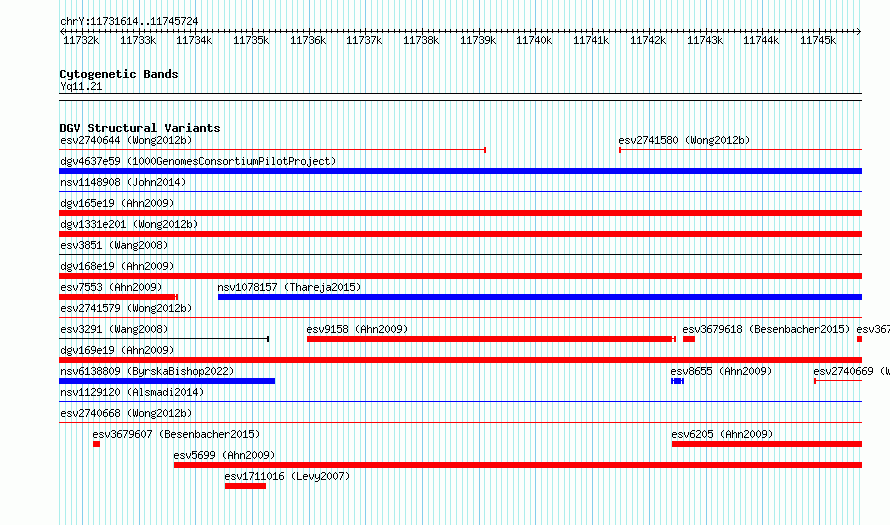This screenshot has height=525, width=890.
Task: Click the nsv1129120 (Alsmadi2014) label
Action: click(132, 392)
